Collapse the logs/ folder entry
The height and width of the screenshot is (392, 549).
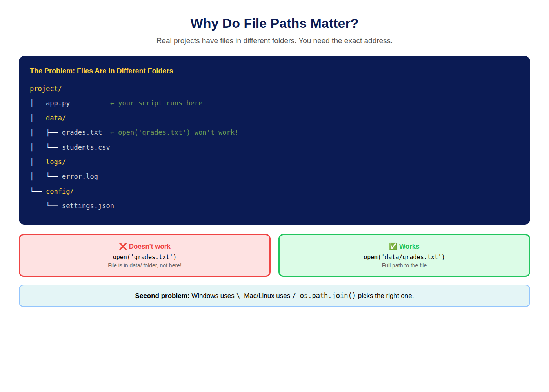point(56,162)
